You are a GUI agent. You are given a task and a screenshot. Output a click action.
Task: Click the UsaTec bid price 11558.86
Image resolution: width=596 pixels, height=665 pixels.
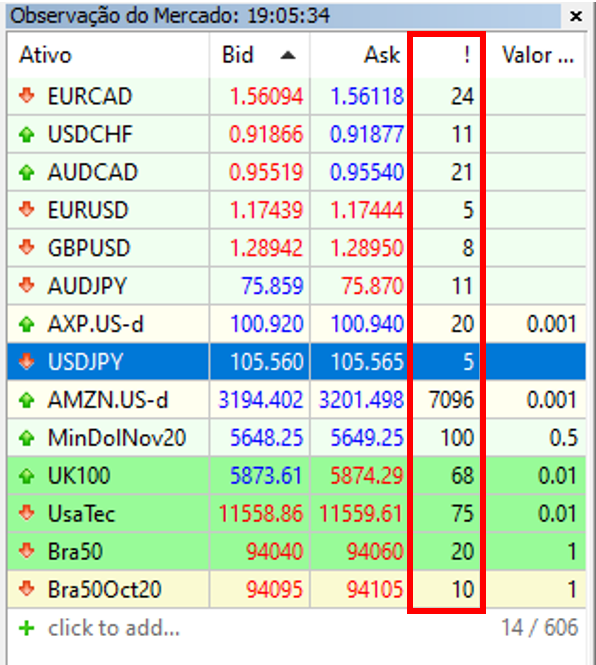click(261, 514)
